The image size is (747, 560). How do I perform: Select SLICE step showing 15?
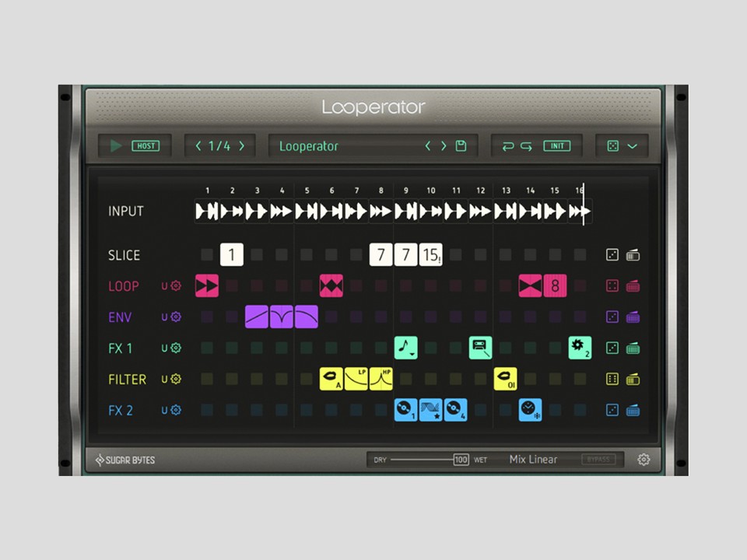tap(430, 255)
